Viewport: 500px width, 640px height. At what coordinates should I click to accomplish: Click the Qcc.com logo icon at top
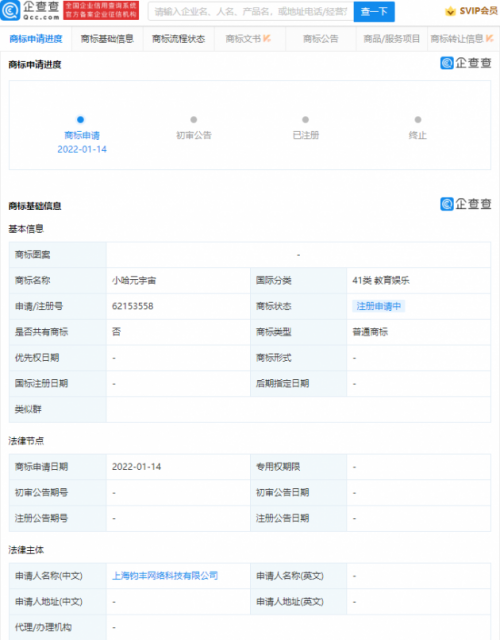point(10,11)
